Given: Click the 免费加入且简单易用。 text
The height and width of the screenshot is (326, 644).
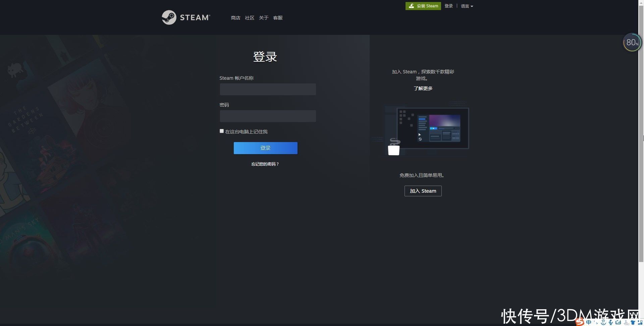Looking at the screenshot, I should coord(422,175).
